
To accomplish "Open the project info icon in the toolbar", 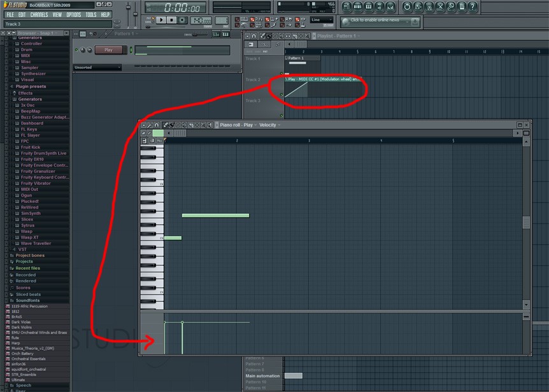I will (462, 6).
